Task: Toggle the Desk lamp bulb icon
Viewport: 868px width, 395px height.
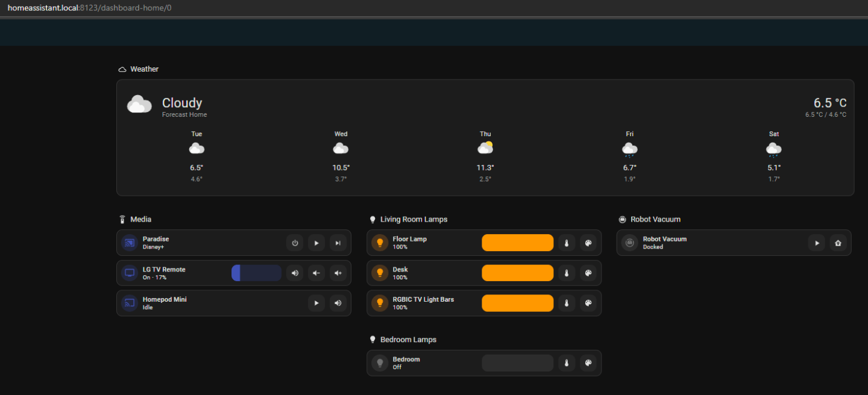Action: (380, 273)
